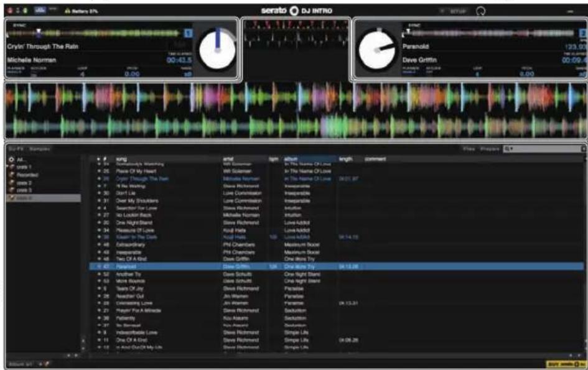Image resolution: width=588 pixels, height=370 pixels.
Task: Sort by the album column header
Action: tap(291, 159)
